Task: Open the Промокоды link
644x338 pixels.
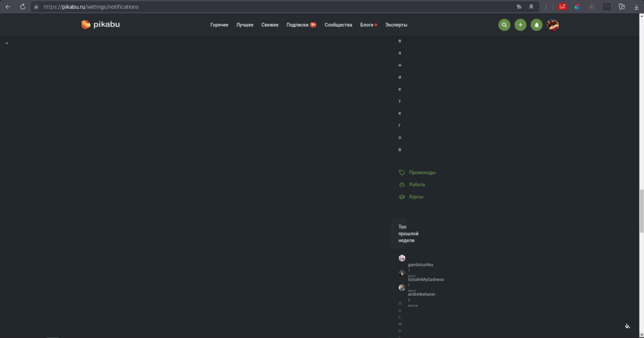Action: (423, 172)
